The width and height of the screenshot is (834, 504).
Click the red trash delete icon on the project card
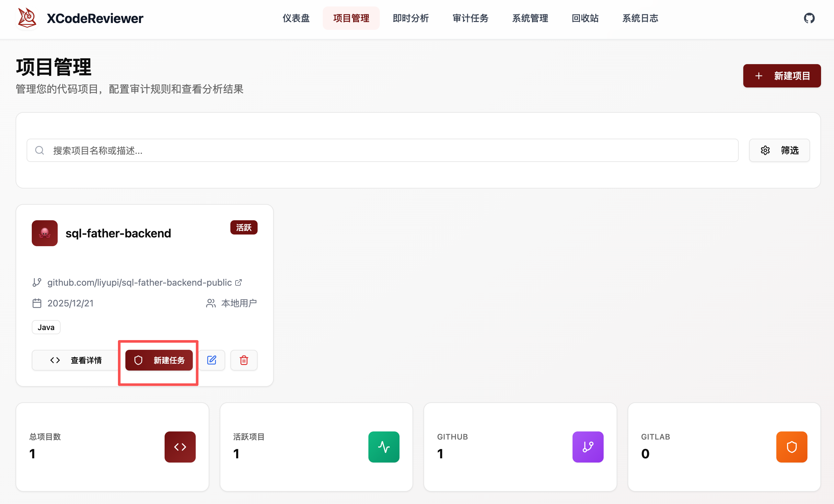tap(243, 360)
